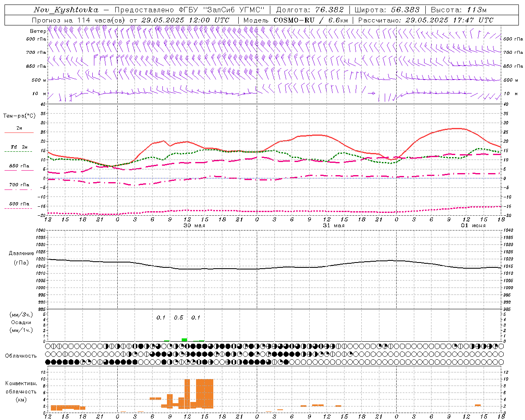Select the (мм/3ч.) precipitation unit label

coord(21,315)
